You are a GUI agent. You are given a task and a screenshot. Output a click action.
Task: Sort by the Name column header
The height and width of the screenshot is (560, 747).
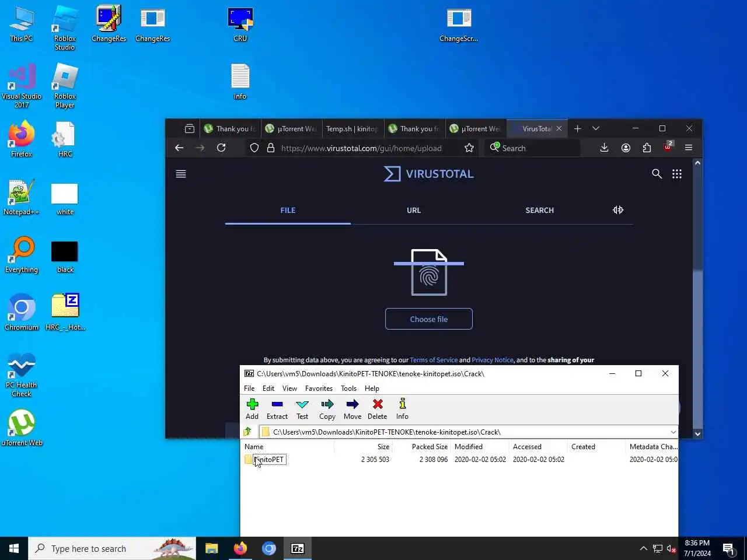[287, 447]
